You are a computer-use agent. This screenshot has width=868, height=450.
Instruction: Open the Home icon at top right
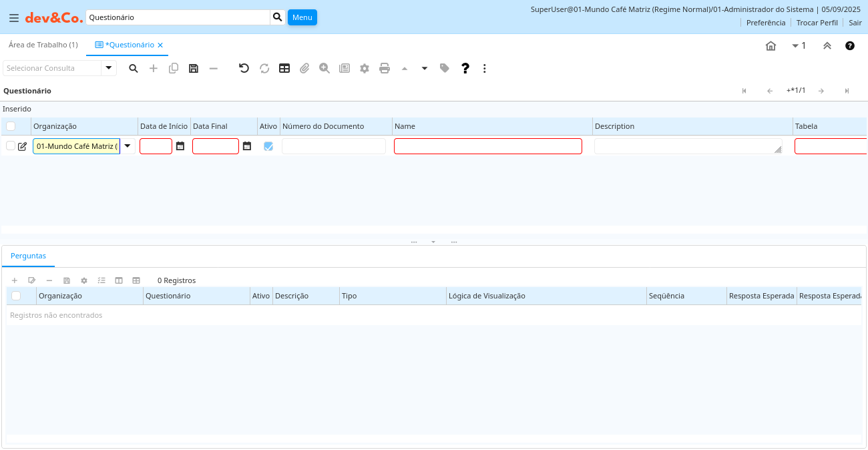(x=771, y=45)
